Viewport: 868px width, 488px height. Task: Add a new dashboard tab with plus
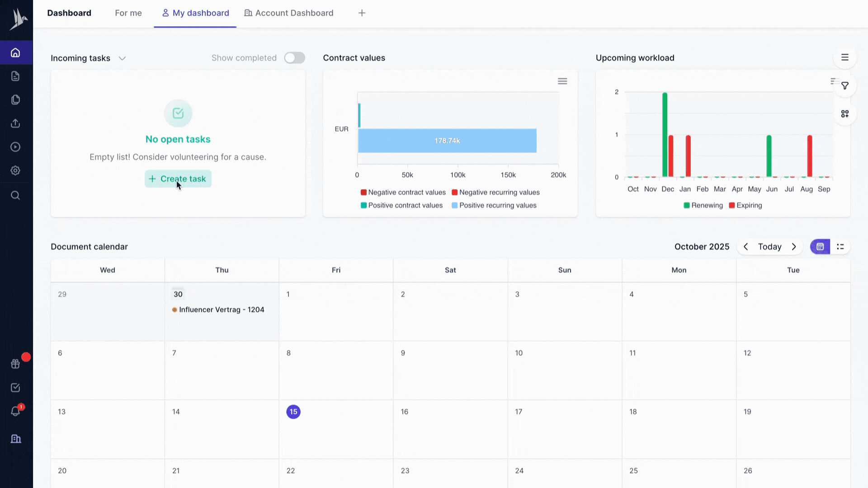[362, 13]
